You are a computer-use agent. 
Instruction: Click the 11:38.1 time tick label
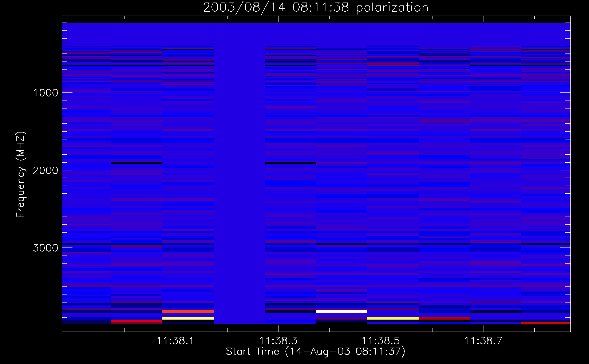click(x=176, y=341)
